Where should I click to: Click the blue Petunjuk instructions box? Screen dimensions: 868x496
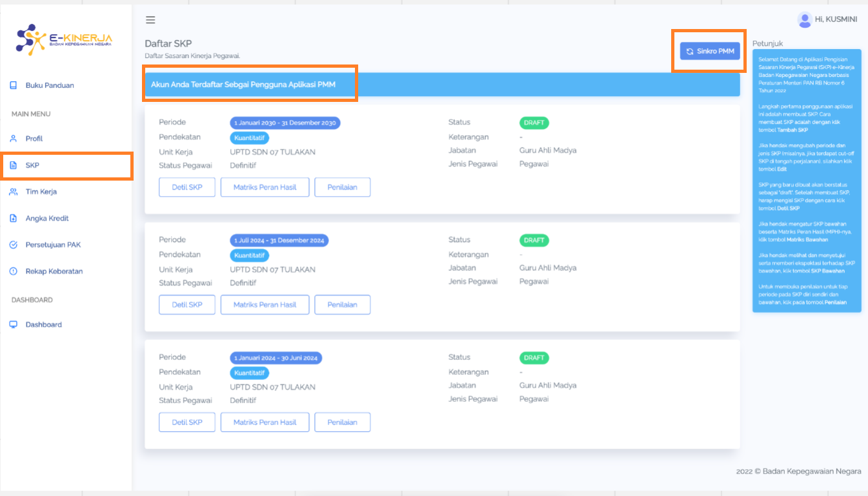[807, 181]
